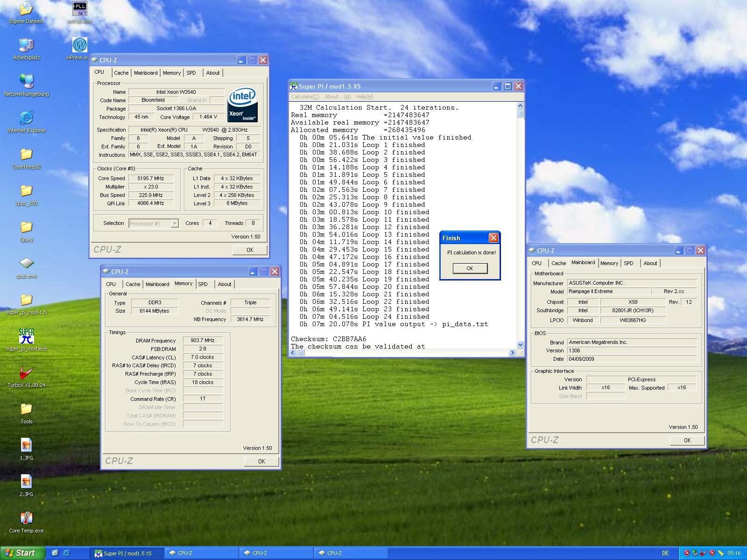Click the Loop 24 finished line

click(x=364, y=316)
